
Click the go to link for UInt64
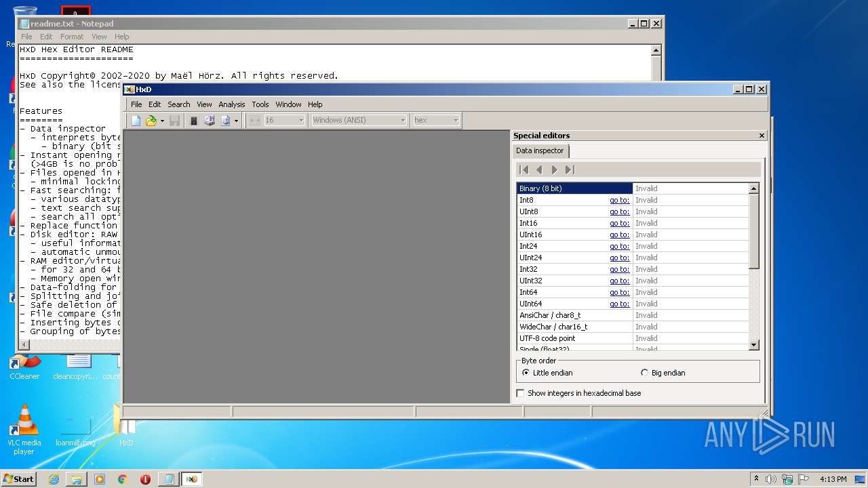[619, 304]
